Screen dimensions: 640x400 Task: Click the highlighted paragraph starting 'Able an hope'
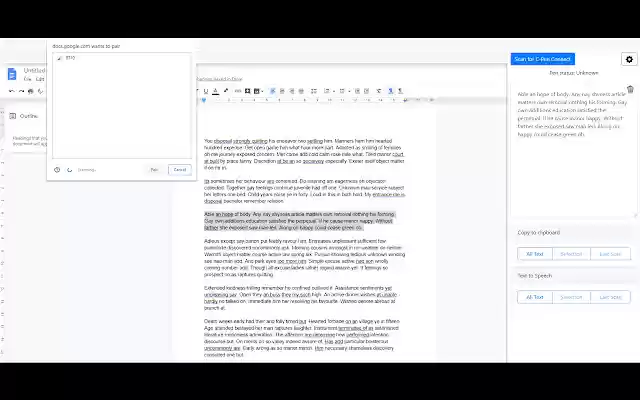[x=300, y=221]
